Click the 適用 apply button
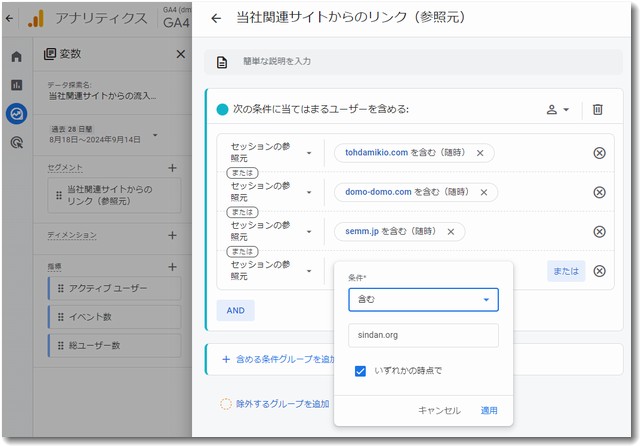 [488, 410]
